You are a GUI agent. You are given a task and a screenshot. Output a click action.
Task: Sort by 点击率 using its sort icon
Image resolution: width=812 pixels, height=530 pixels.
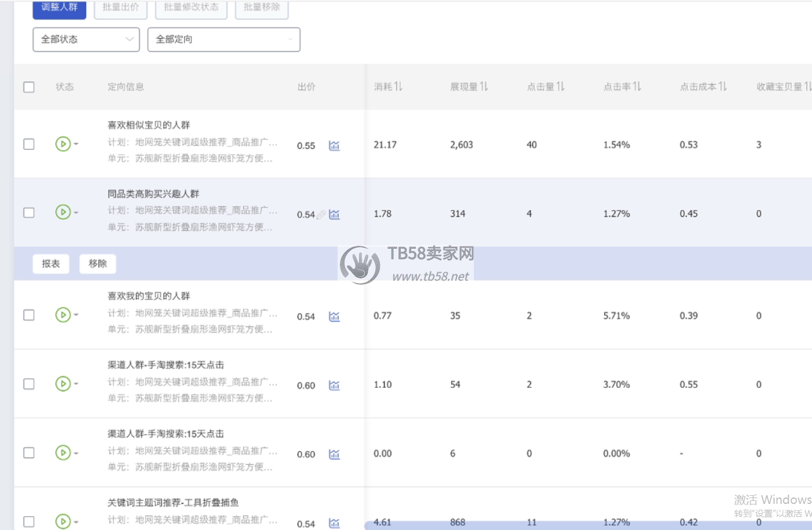point(637,86)
